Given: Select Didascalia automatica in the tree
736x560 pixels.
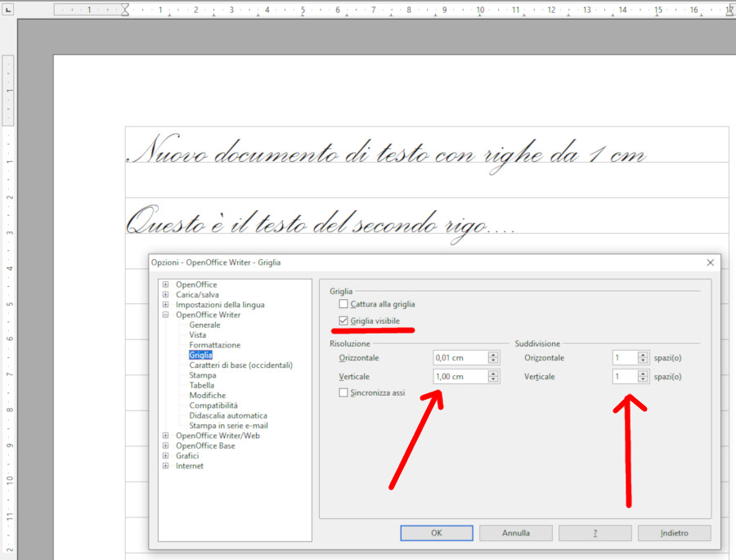Looking at the screenshot, I should pos(228,415).
